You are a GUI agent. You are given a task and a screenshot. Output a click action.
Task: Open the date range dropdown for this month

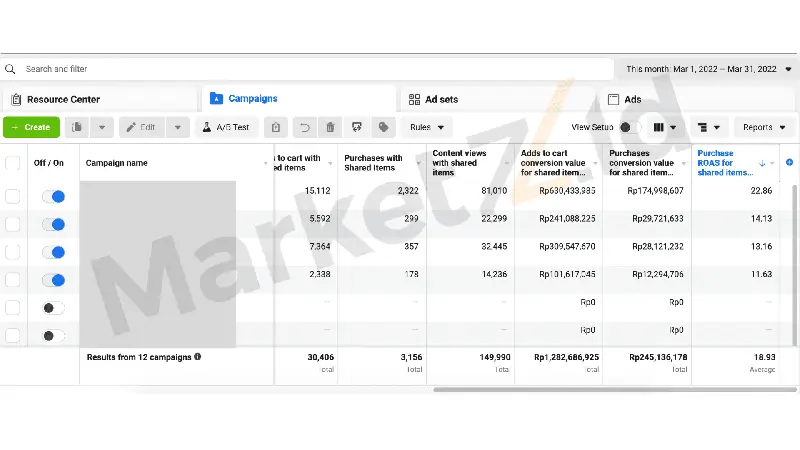point(708,69)
